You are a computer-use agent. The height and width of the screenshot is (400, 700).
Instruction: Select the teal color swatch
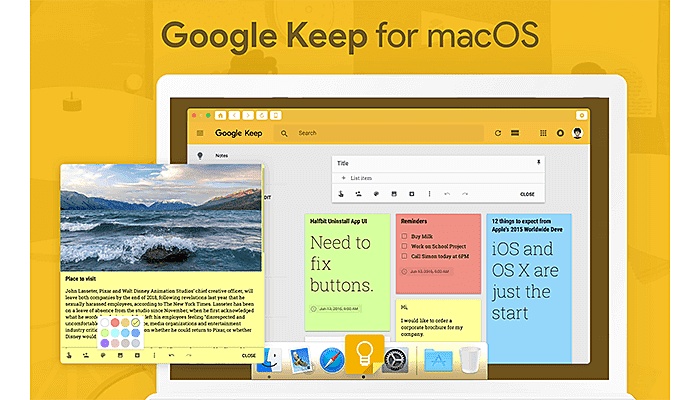click(x=115, y=333)
